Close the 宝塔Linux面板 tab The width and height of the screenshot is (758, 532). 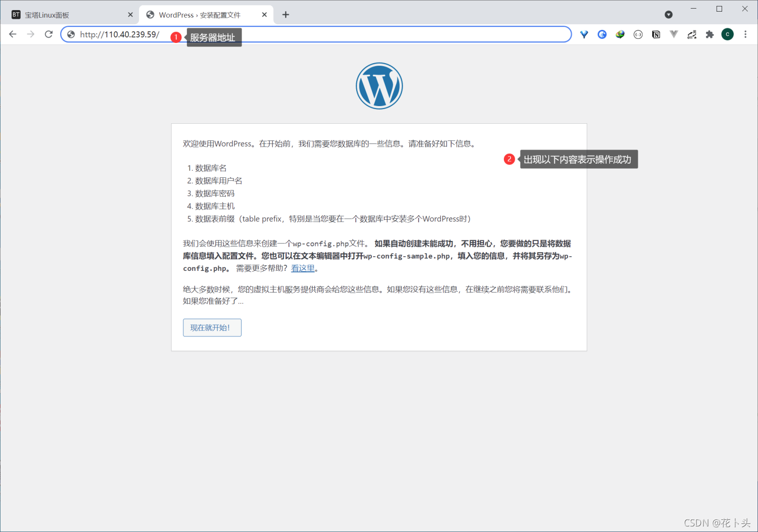coord(130,15)
